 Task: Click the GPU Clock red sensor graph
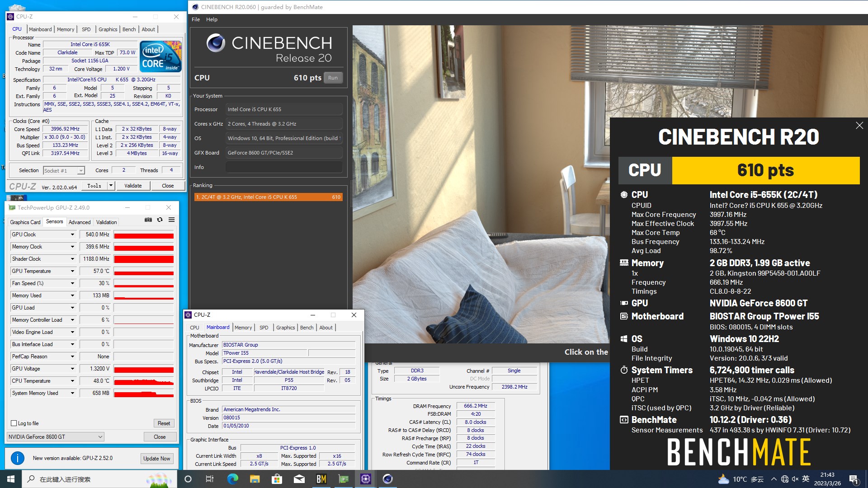pos(144,235)
